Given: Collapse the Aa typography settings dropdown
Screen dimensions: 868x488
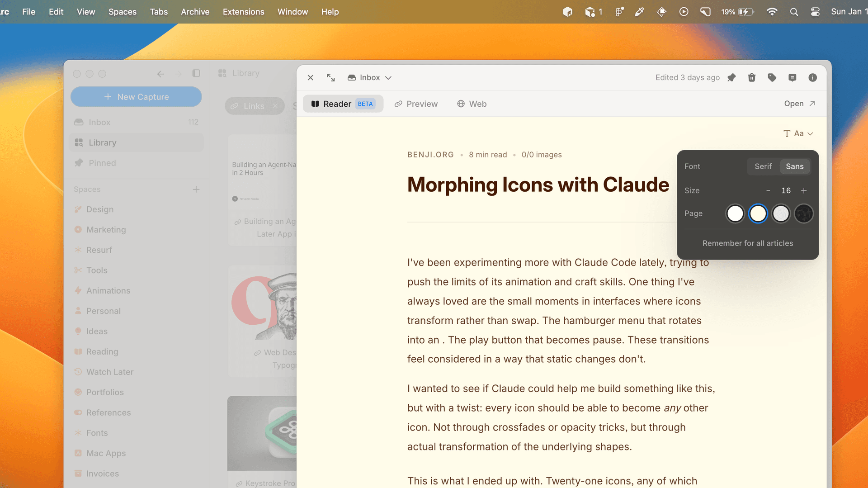Looking at the screenshot, I should 798,133.
